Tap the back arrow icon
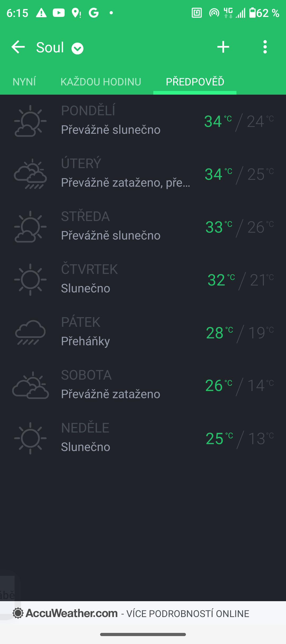 coord(18,47)
